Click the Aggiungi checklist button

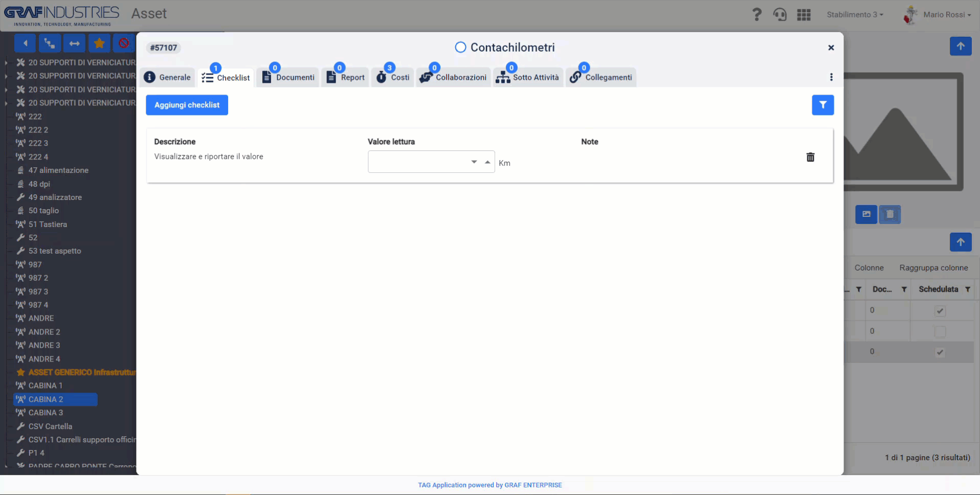pyautogui.click(x=187, y=105)
